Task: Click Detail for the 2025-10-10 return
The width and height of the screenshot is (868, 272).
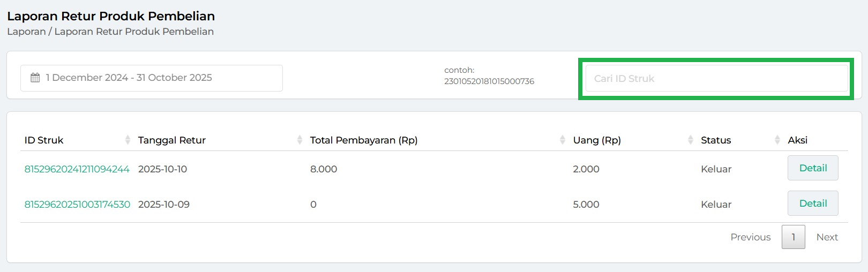Action: (x=813, y=168)
